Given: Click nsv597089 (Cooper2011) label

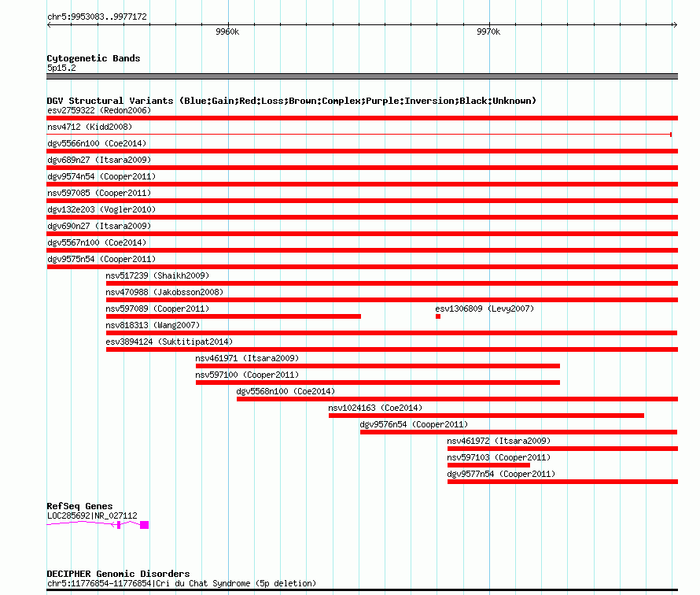Looking at the screenshot, I should click(157, 309).
